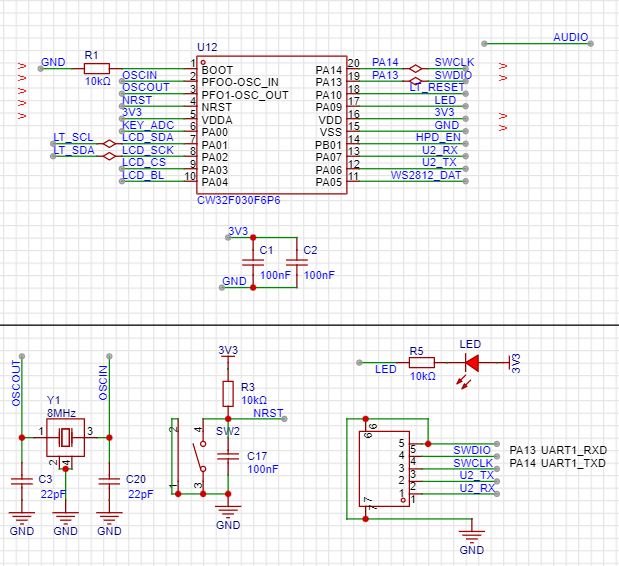Select the red LED diode symbol
Image resolution: width=619 pixels, height=566 pixels.
tap(472, 362)
